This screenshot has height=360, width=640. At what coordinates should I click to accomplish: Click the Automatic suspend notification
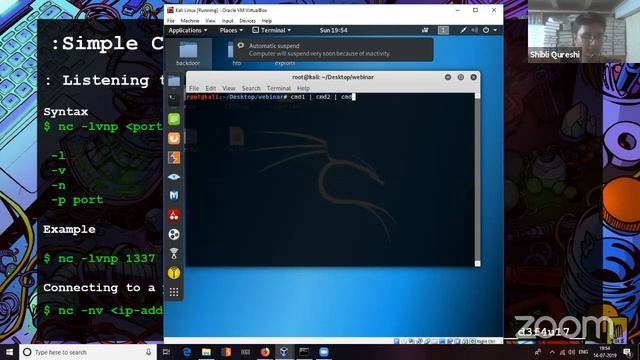point(333,50)
